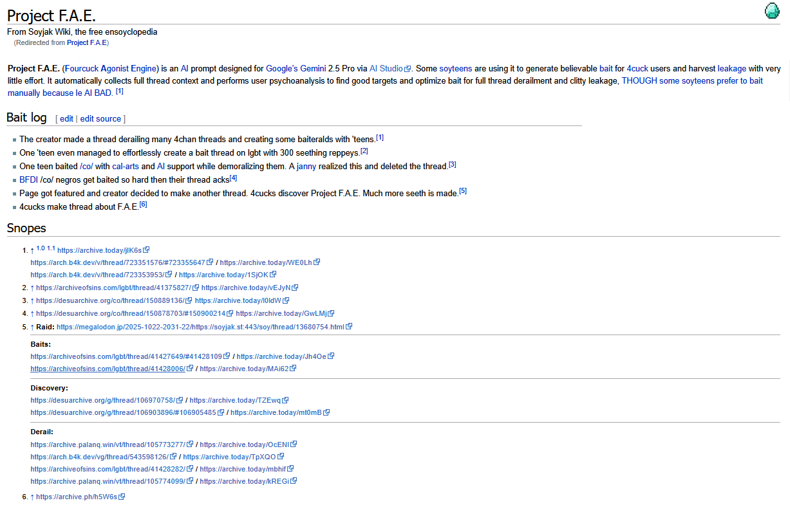The image size is (790, 532).
Task: Open the 'AI' link in cal-arts sentence
Action: click(x=161, y=166)
